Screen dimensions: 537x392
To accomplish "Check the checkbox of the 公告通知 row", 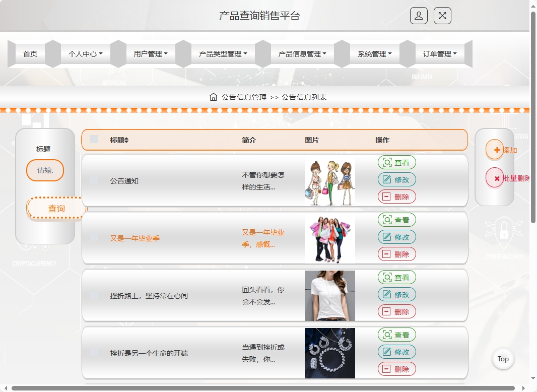I will coord(94,180).
